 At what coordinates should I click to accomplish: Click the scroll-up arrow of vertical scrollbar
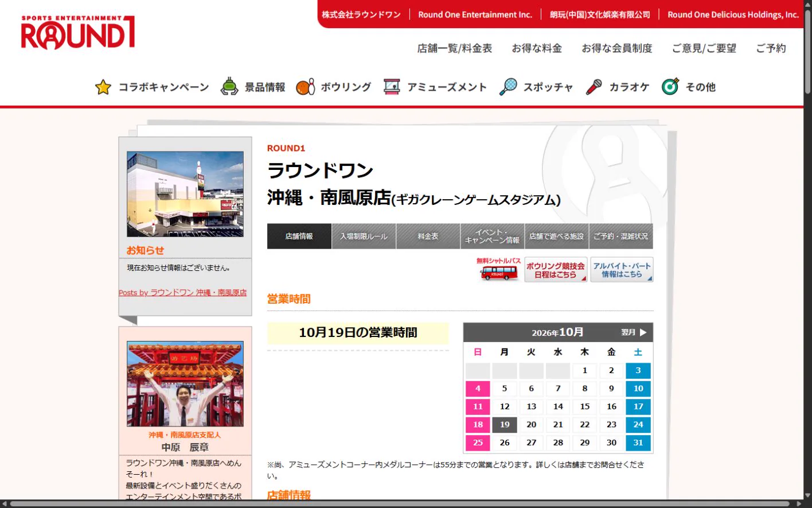click(807, 4)
